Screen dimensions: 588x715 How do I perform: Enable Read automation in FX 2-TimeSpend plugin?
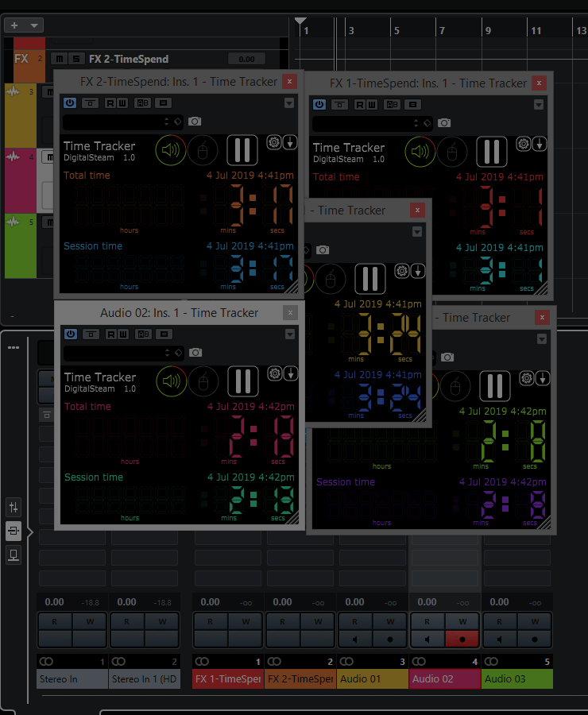(110, 103)
